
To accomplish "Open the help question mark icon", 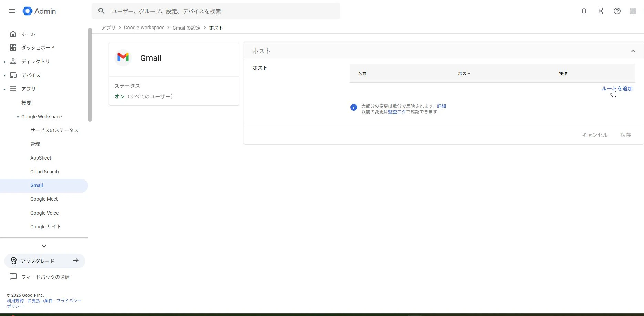I will 617,11.
